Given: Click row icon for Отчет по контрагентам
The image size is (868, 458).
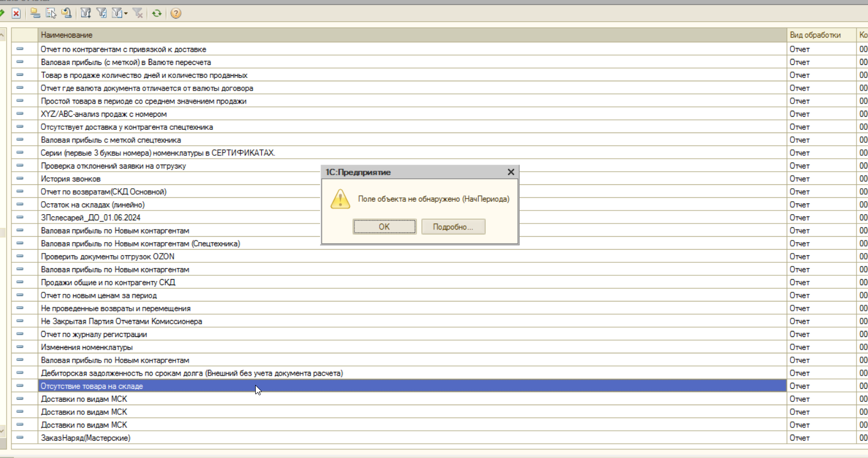Looking at the screenshot, I should [20, 49].
